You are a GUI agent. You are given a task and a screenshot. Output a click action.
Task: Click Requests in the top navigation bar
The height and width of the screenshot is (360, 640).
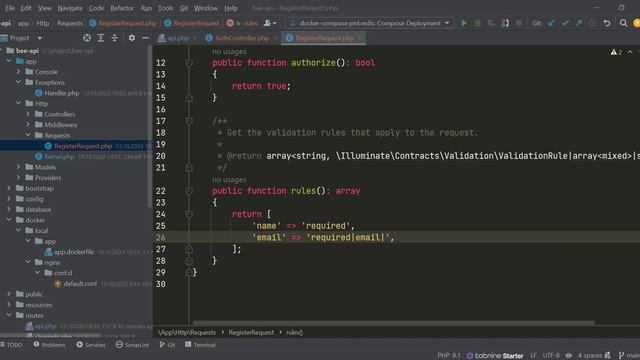pyautogui.click(x=70, y=23)
